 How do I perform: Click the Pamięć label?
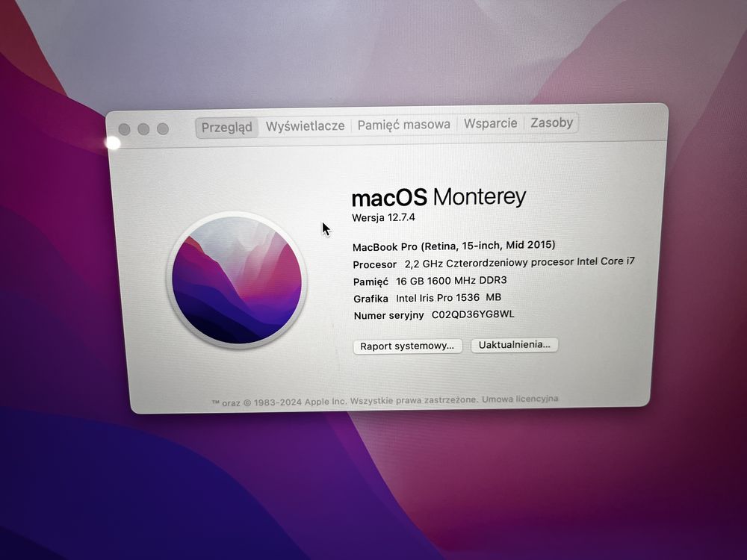(371, 281)
